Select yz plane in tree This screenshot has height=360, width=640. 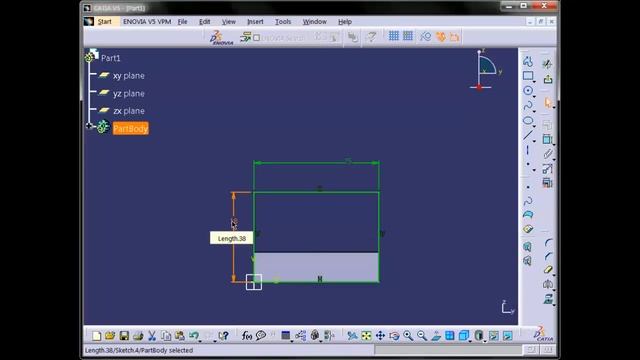point(129,93)
